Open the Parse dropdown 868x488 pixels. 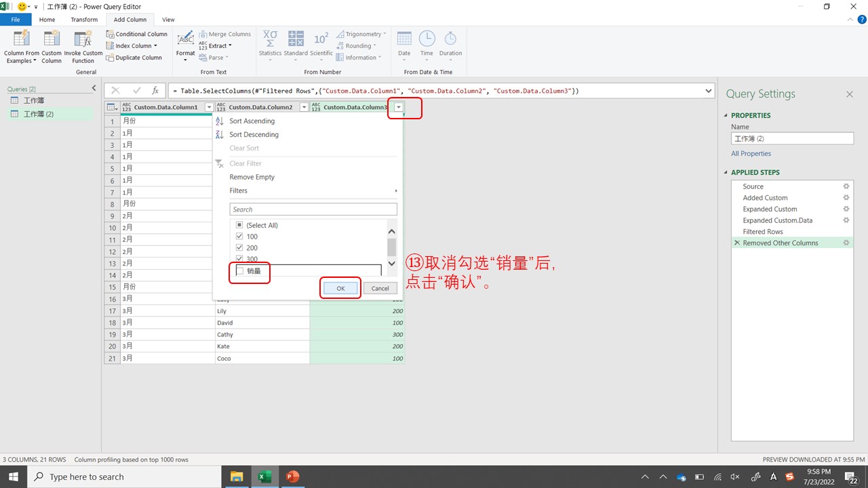tap(214, 58)
